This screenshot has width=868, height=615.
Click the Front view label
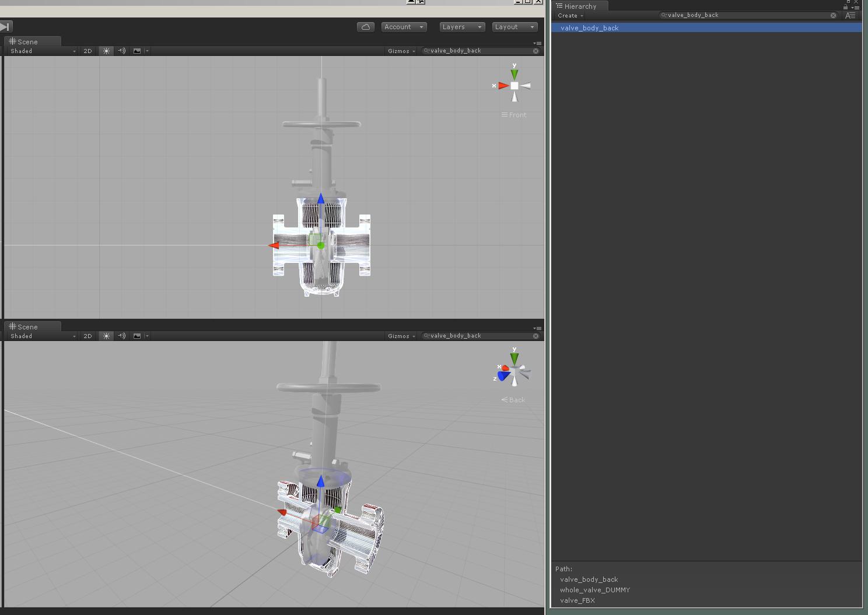(514, 115)
